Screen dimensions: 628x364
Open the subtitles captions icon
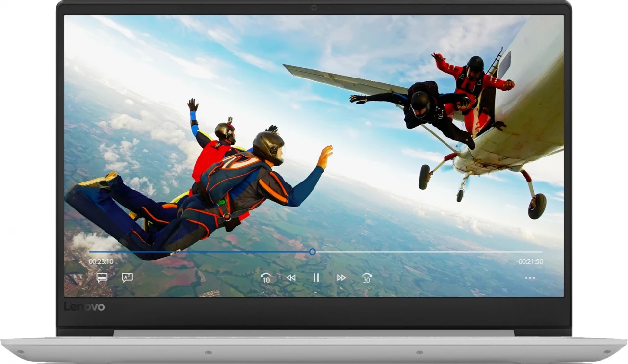point(102,278)
